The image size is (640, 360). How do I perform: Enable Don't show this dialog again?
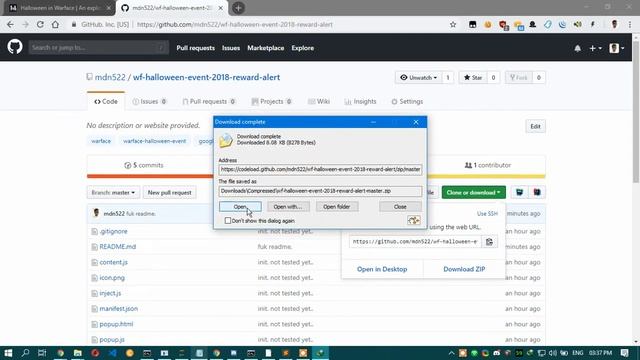228,221
